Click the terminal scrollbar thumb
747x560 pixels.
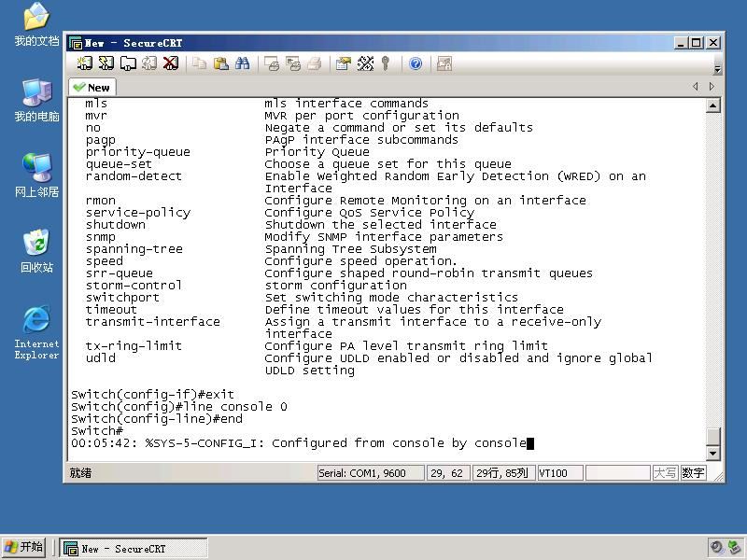click(x=712, y=436)
